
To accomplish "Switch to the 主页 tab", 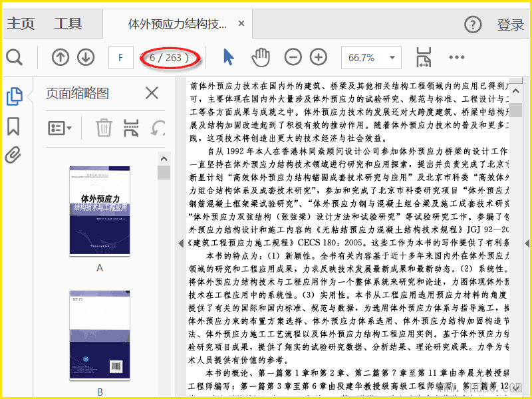I will pyautogui.click(x=21, y=23).
